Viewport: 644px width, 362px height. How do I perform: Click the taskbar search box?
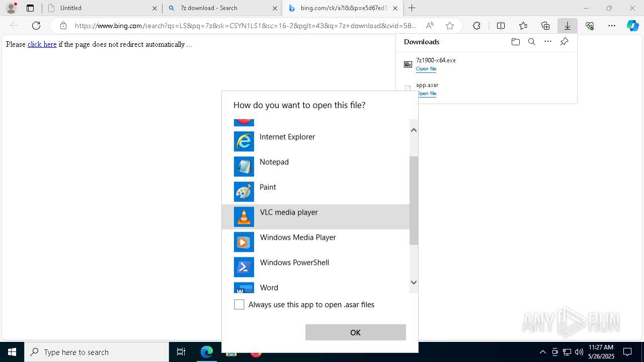click(x=97, y=352)
